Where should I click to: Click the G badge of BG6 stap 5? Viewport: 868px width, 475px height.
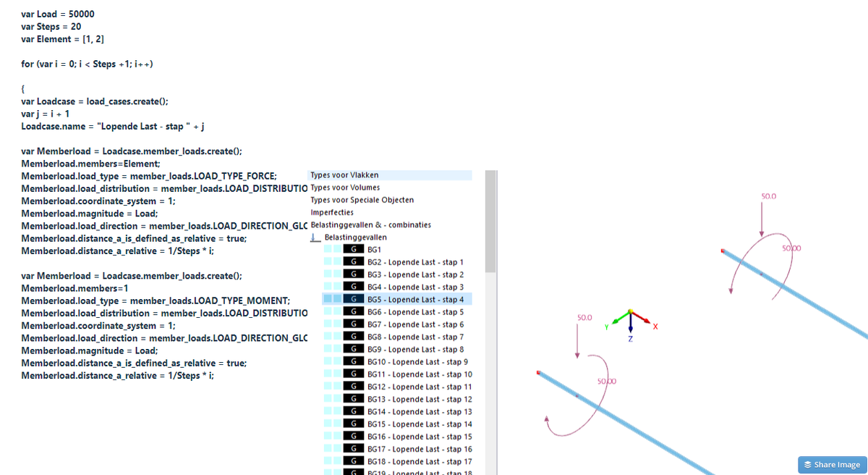click(x=353, y=312)
